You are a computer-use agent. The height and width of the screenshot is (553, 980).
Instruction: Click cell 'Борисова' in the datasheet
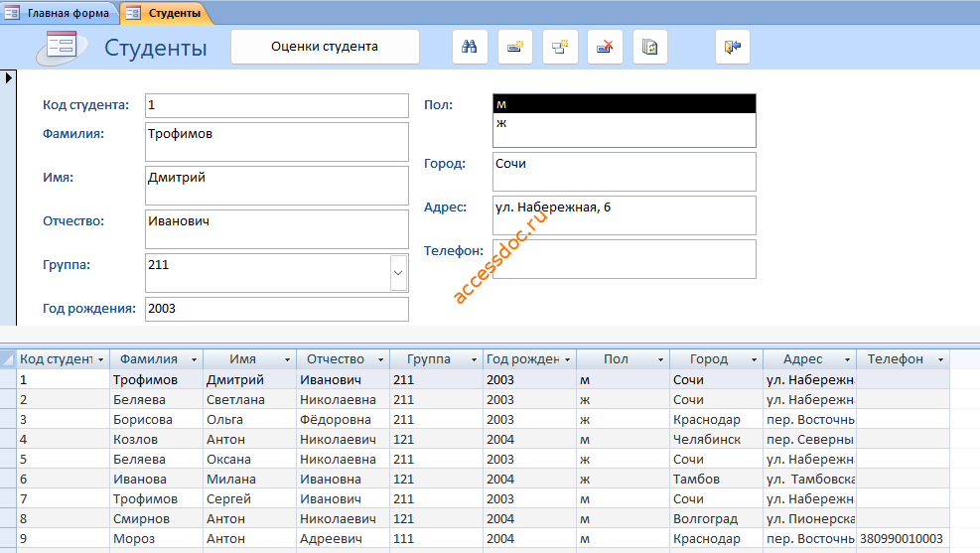coord(156,419)
